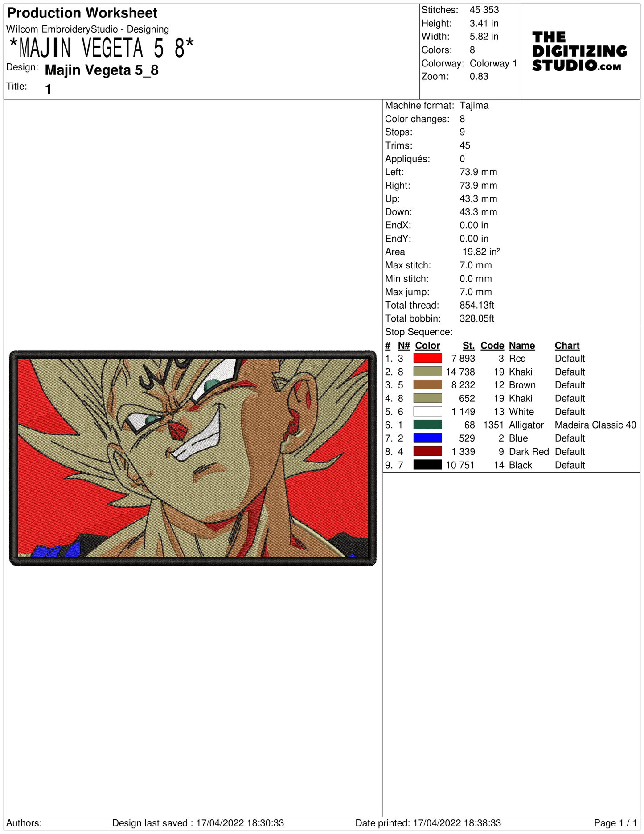Click the stitch count '10 751' for Black

[460, 465]
